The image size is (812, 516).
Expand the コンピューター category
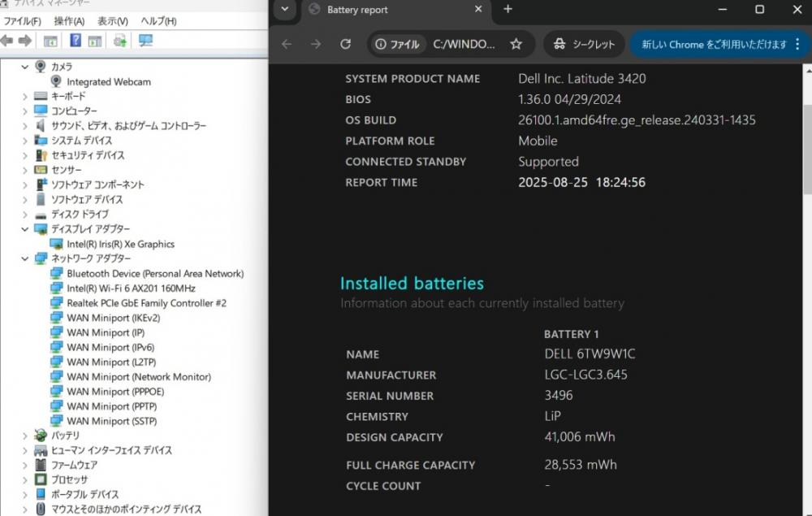click(x=24, y=111)
